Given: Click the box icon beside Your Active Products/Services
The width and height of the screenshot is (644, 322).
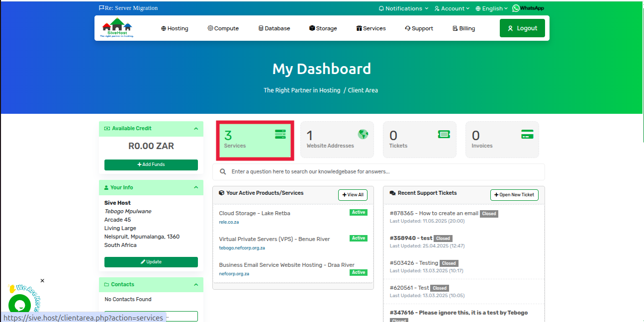Looking at the screenshot, I should [222, 193].
